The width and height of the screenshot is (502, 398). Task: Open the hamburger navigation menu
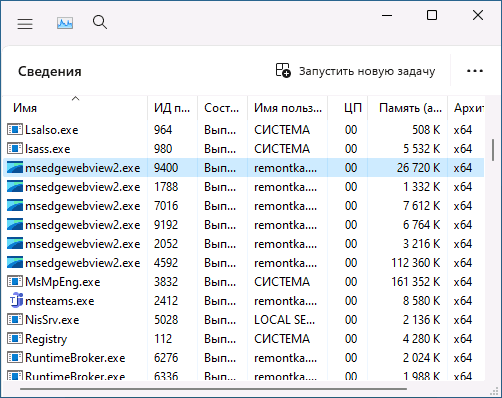coord(25,24)
